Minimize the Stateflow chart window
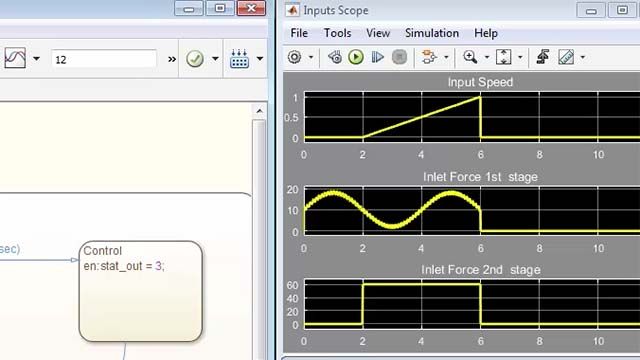Viewport: 640px width, 360px height. tap(189, 8)
